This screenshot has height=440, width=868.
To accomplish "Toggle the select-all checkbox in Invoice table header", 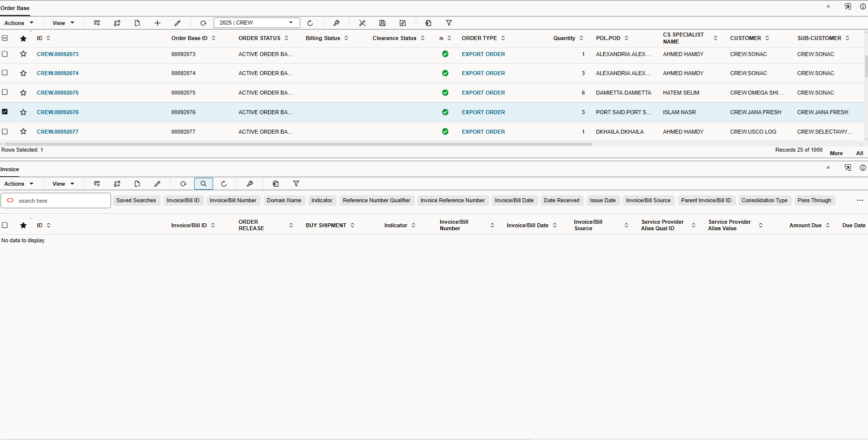I will tap(5, 225).
